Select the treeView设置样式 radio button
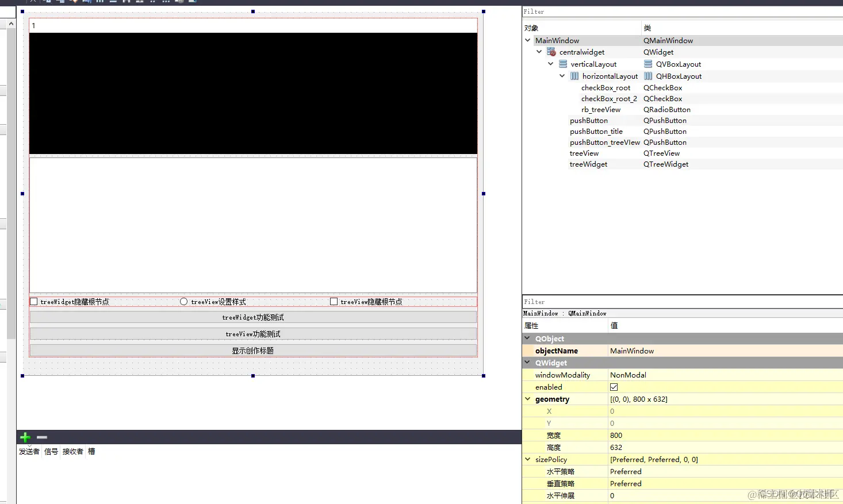This screenshot has width=843, height=504. pyautogui.click(x=183, y=301)
